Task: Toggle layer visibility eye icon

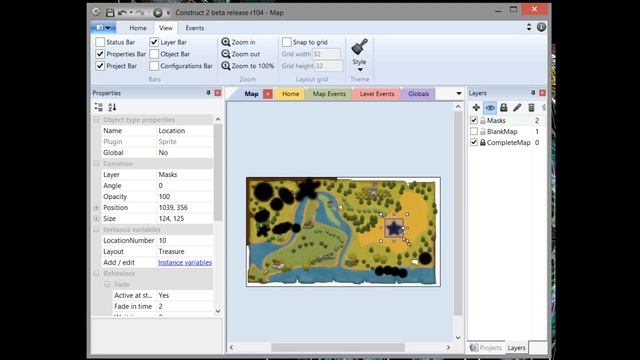Action: pos(490,107)
